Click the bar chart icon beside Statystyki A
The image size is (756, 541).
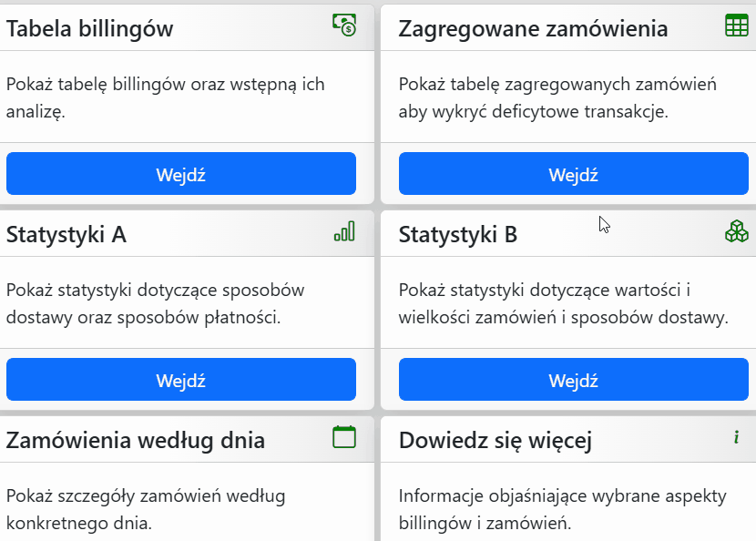344,231
